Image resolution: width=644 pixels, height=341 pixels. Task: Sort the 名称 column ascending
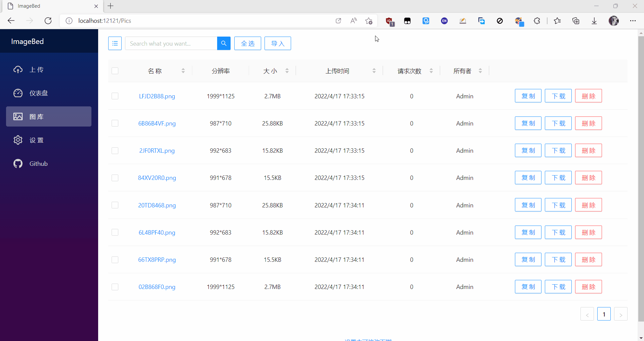pos(183,71)
